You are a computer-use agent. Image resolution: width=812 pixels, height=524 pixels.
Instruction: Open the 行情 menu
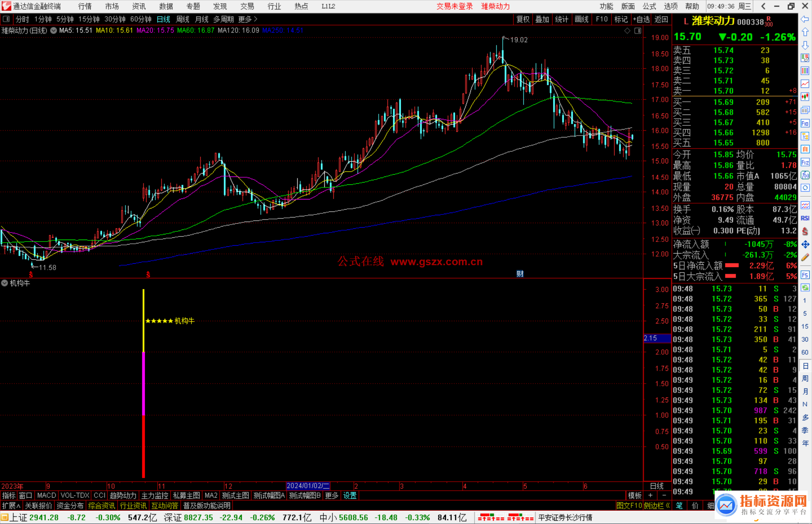tap(85, 6)
